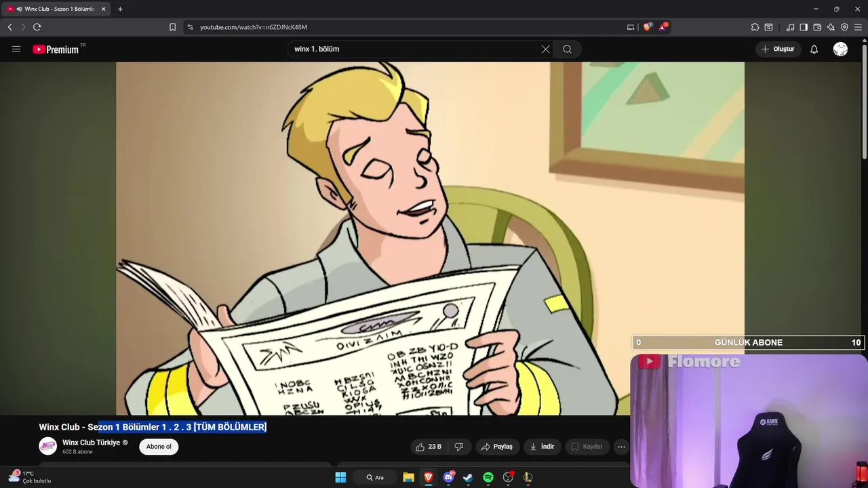
Task: Open the weather widget showing 17°C
Action: 29,477
